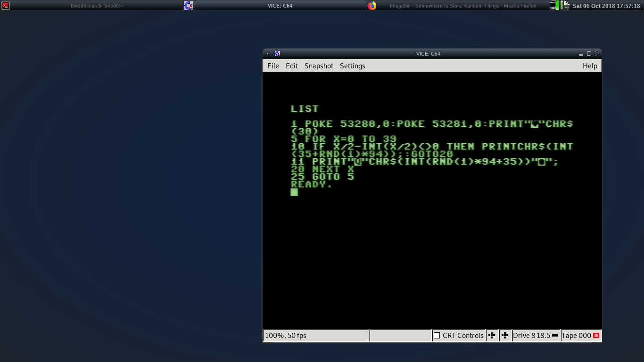Click the red tape stop indicator icon
This screenshot has width=644, height=362.
click(x=596, y=336)
